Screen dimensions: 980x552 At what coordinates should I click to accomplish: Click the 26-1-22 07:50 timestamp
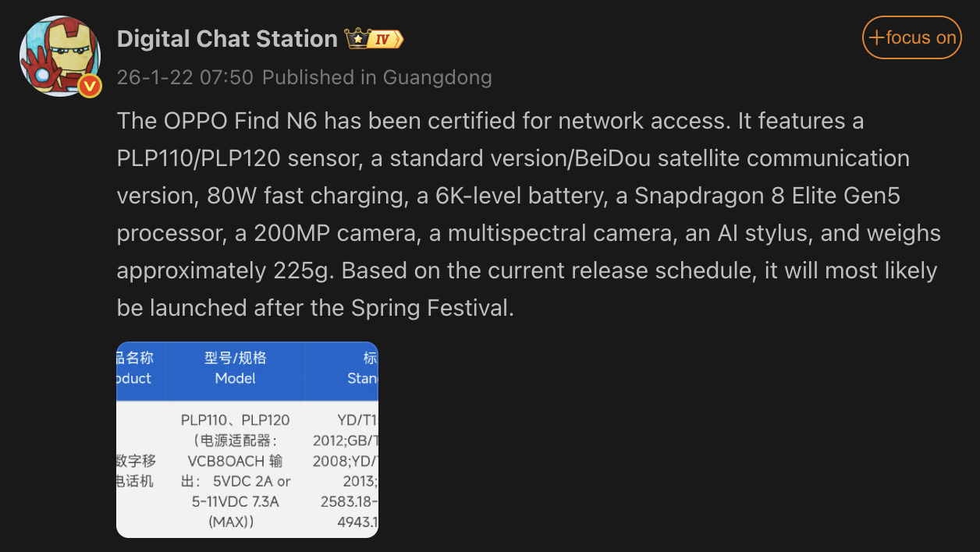(x=185, y=77)
